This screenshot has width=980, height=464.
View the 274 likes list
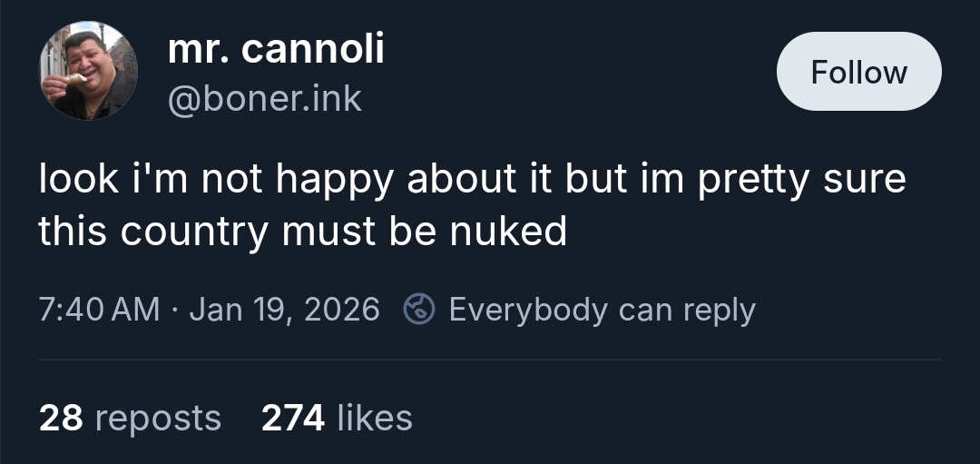[x=337, y=418]
